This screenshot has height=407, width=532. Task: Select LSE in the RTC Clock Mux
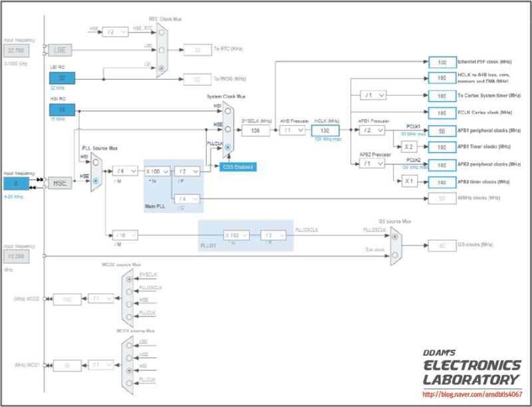[162, 50]
